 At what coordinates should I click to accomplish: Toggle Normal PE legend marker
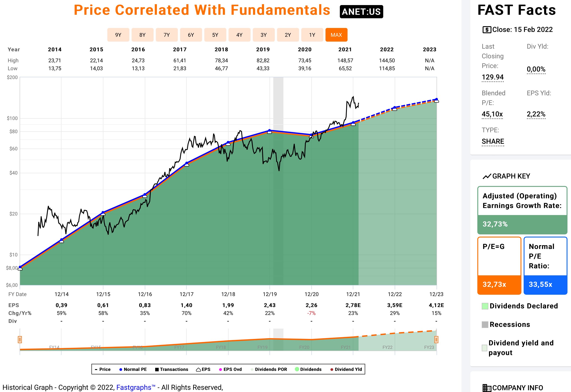click(121, 369)
